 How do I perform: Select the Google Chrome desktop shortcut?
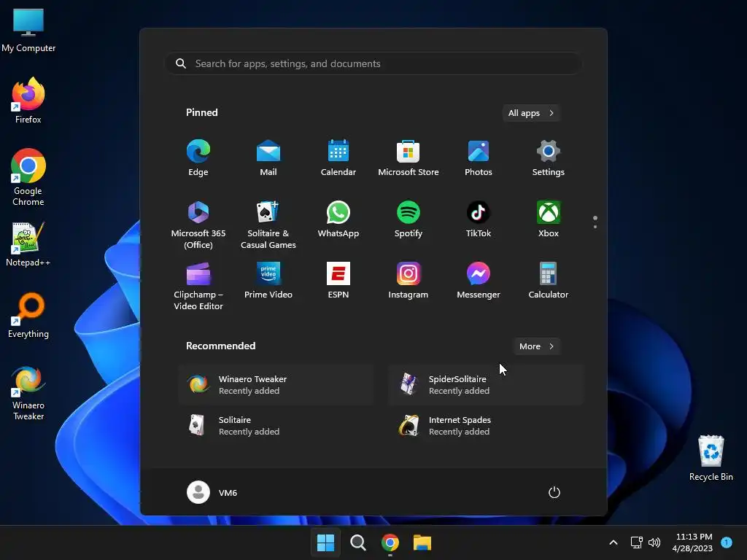point(28,176)
